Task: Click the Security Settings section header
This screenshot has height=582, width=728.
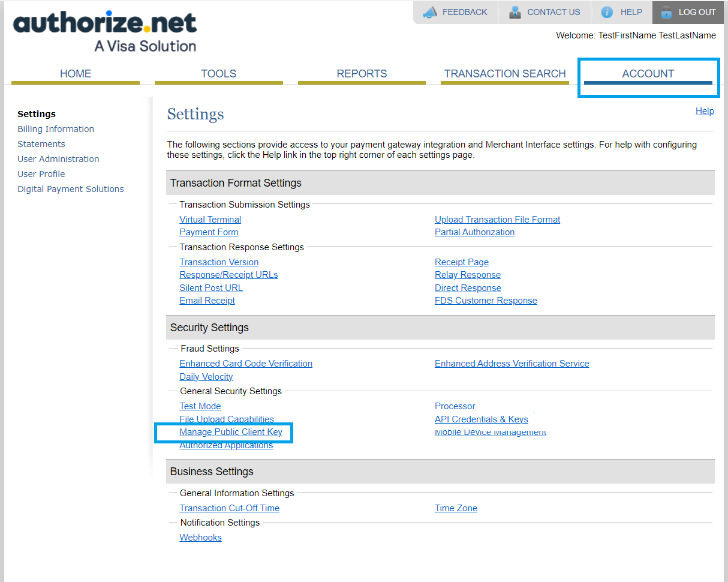Action: coord(440,328)
